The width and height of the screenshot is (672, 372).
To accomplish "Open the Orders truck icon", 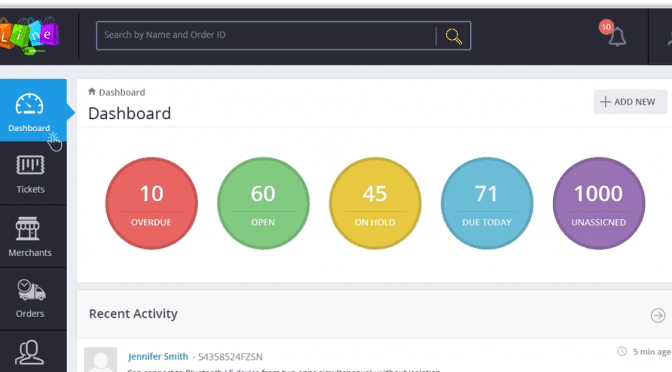I will pyautogui.click(x=31, y=290).
